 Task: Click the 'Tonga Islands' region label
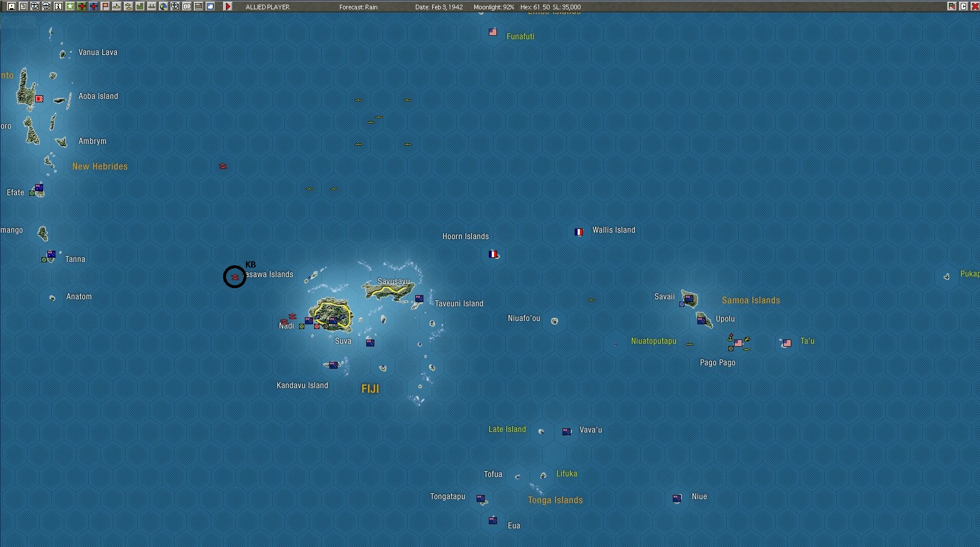[x=555, y=500]
